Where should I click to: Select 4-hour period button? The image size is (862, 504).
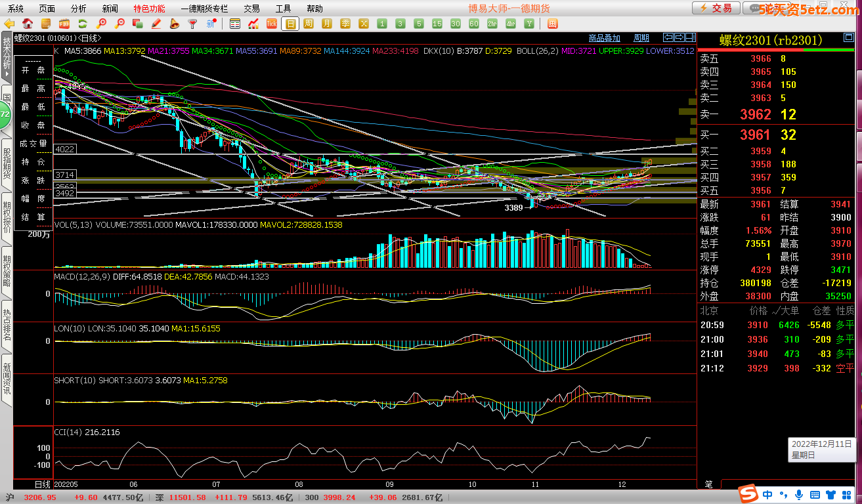pyautogui.click(x=510, y=24)
